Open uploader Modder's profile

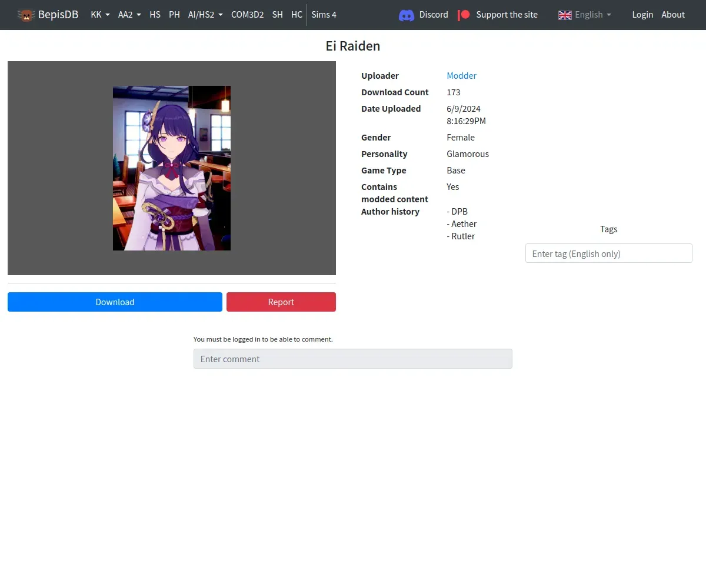point(461,76)
